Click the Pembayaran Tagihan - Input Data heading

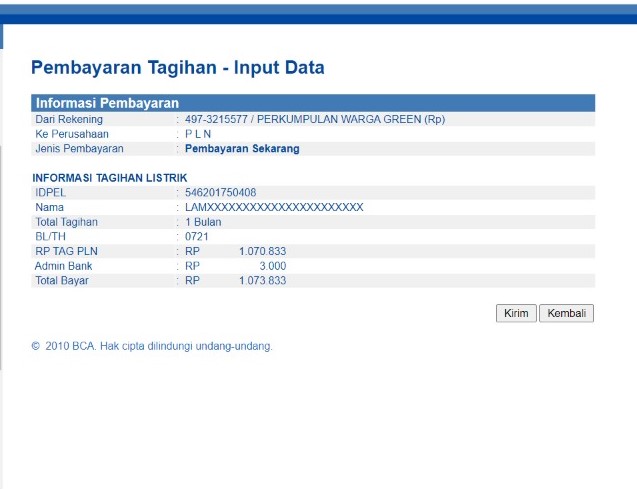178,68
